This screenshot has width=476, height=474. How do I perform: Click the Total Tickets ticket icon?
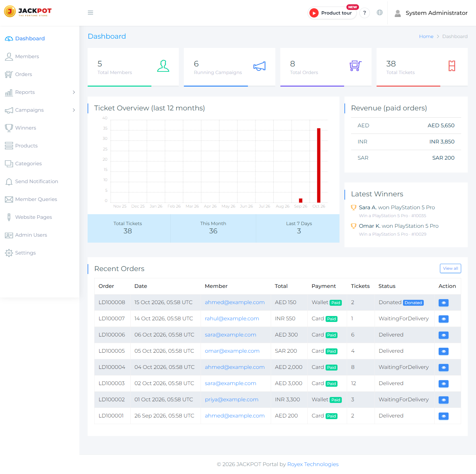(452, 66)
